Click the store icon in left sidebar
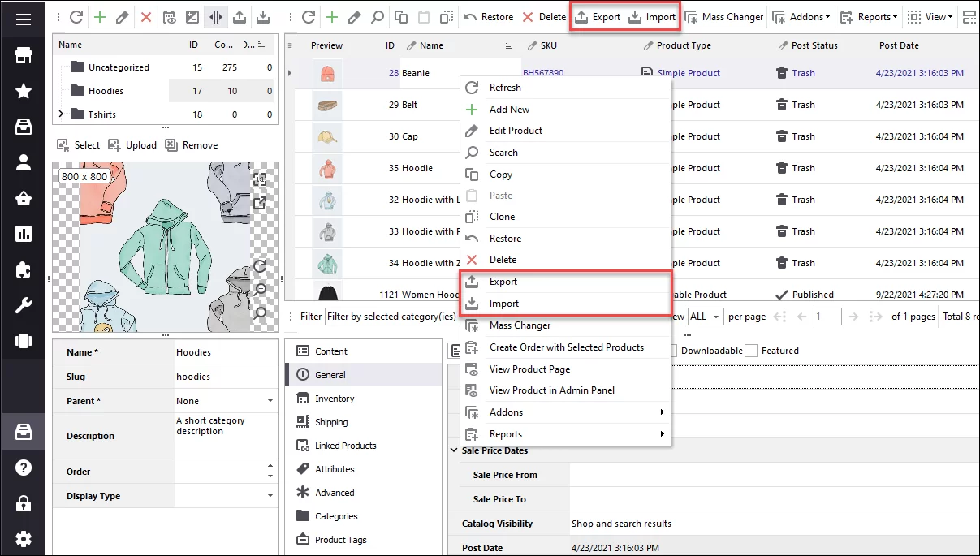Screen dimensions: 980x556 click(24, 55)
